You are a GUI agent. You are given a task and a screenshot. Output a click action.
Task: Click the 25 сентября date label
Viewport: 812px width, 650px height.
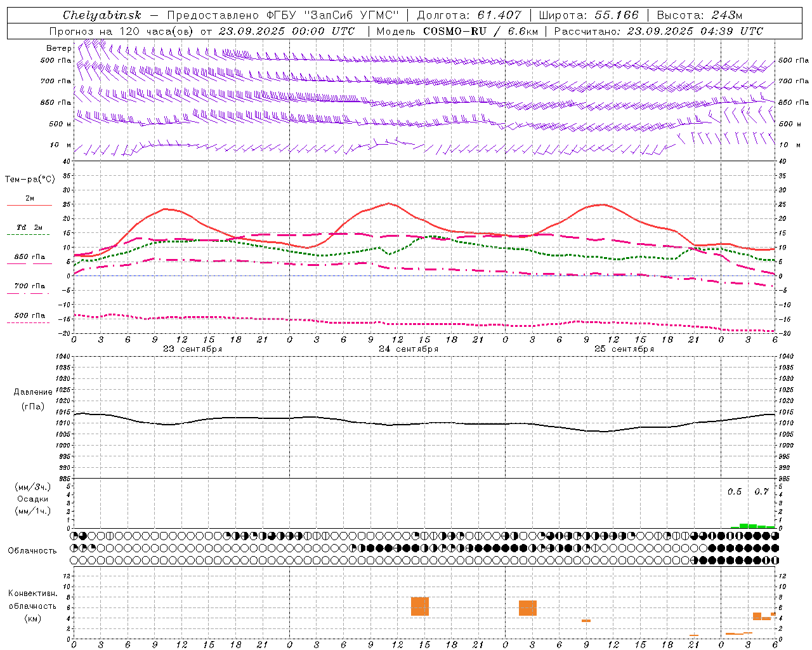pyautogui.click(x=624, y=349)
